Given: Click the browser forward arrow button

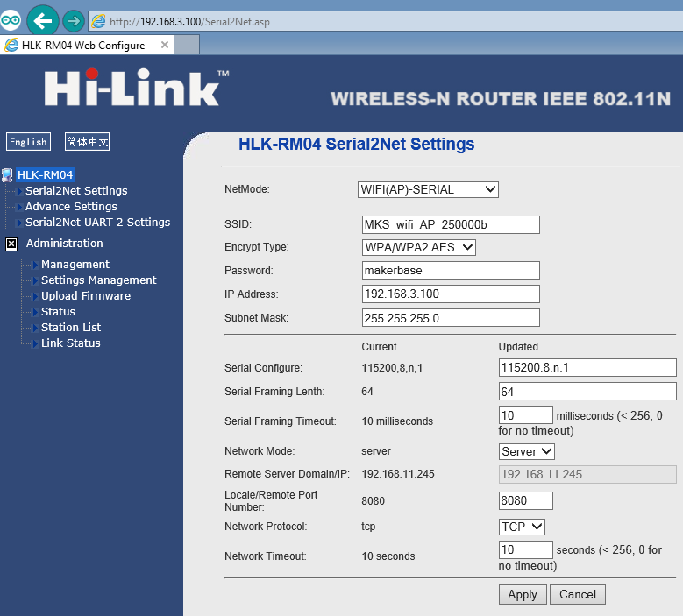Looking at the screenshot, I should (x=74, y=21).
